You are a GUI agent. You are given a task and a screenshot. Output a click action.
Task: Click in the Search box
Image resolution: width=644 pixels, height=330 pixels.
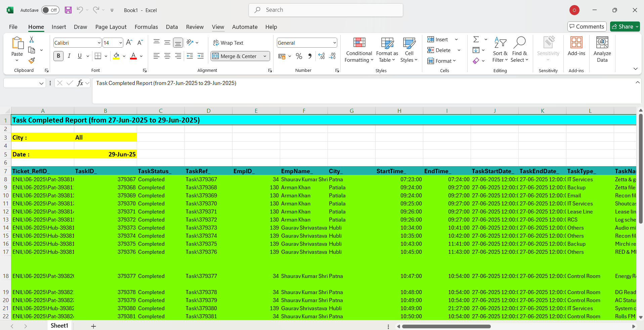pyautogui.click(x=326, y=10)
